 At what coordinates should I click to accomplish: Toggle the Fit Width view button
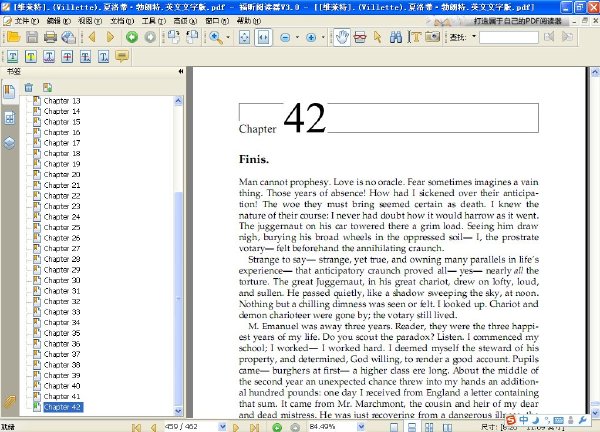coord(263,37)
